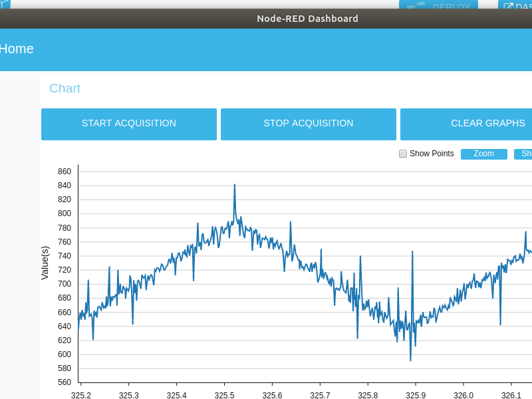532x399 pixels.
Task: Click the Deploy button at top
Action: (438, 5)
